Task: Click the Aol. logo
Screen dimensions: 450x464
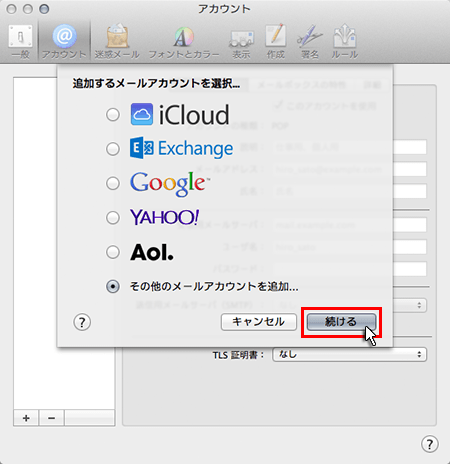Action: [152, 252]
